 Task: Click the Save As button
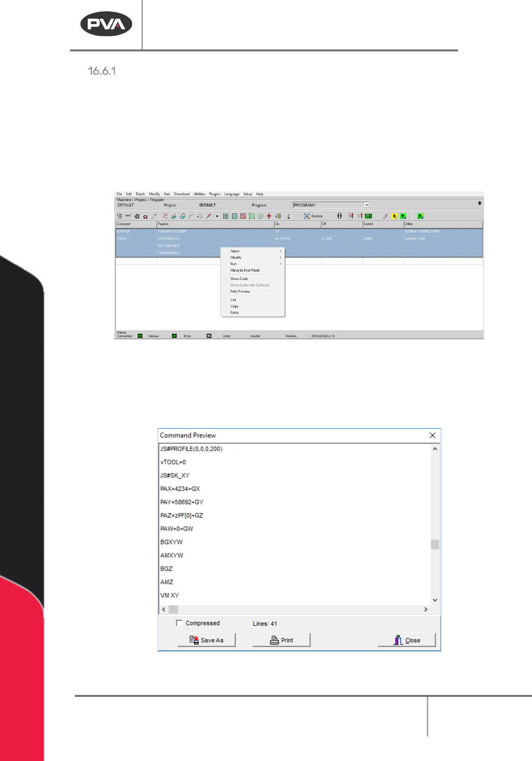tap(207, 640)
